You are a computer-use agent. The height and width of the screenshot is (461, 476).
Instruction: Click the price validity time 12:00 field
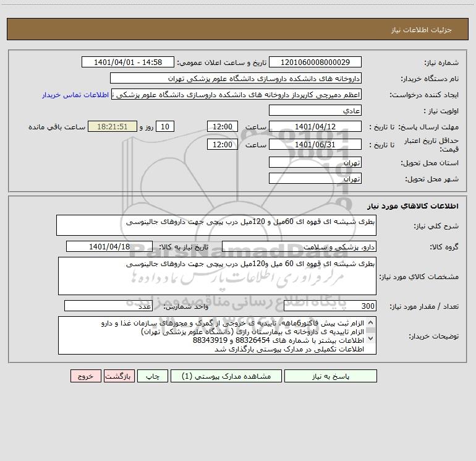pyautogui.click(x=222, y=144)
